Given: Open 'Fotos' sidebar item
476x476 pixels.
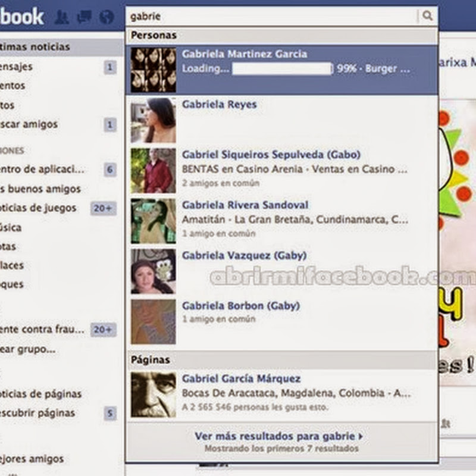Looking at the screenshot, I should pyautogui.click(x=7, y=105).
